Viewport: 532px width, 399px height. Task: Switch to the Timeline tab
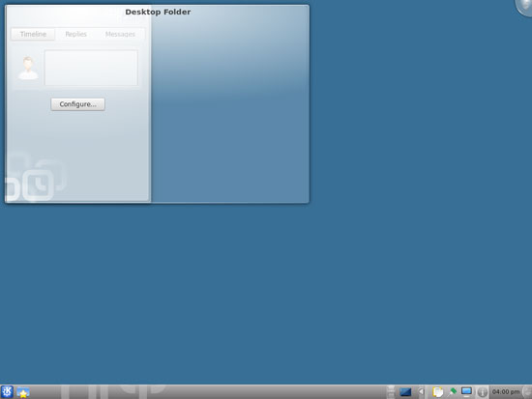tap(33, 34)
